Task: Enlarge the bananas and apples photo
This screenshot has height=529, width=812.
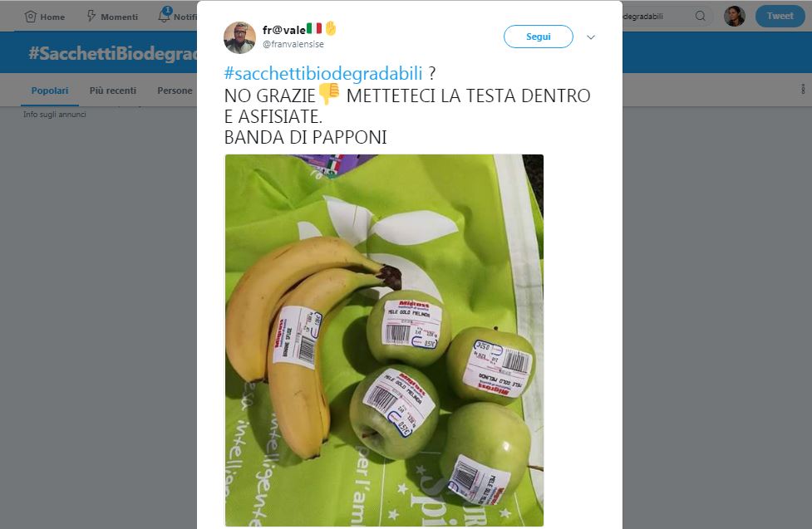Action: coord(384,340)
